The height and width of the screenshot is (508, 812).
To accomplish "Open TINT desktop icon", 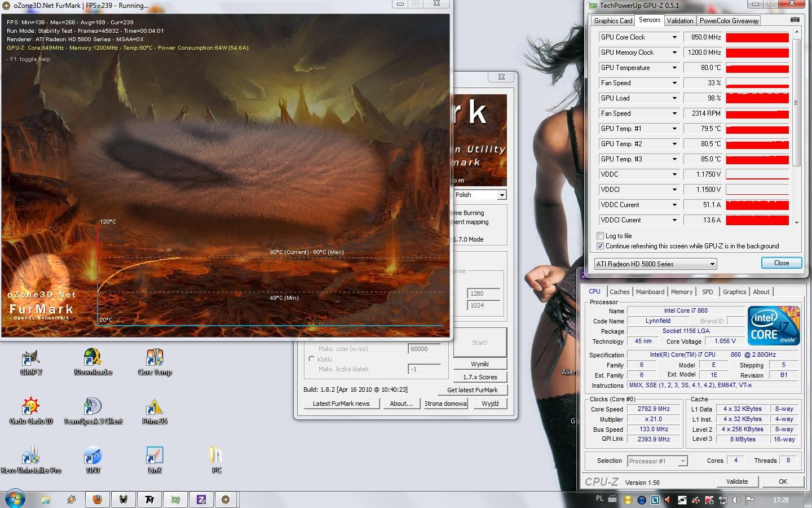I will coord(92,460).
